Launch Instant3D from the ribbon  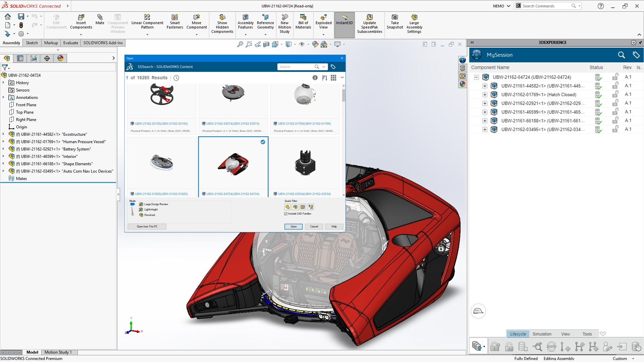pos(344,20)
